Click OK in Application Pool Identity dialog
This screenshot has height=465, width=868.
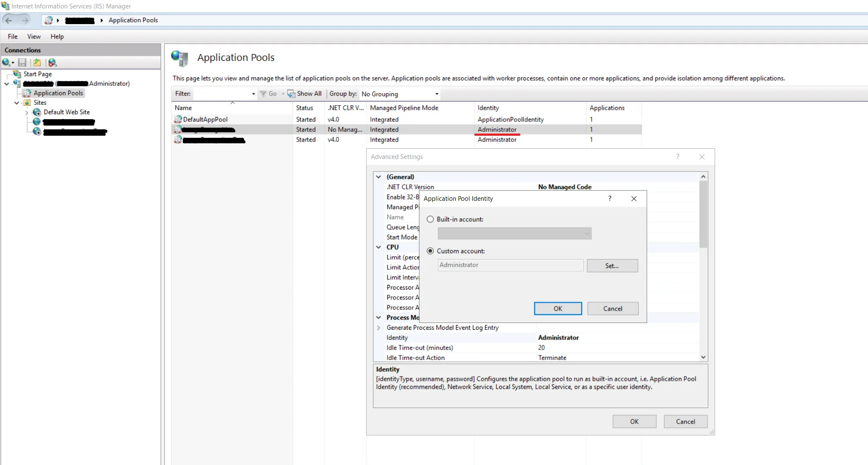[x=558, y=309]
